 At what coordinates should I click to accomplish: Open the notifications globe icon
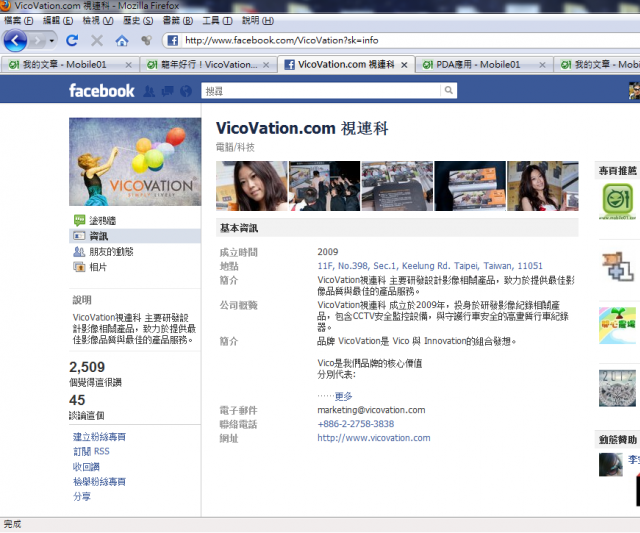(186, 91)
